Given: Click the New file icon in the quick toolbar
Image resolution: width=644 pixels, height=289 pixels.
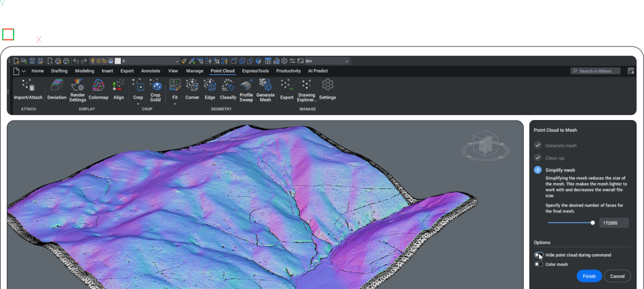Looking at the screenshot, I should pos(17,61).
